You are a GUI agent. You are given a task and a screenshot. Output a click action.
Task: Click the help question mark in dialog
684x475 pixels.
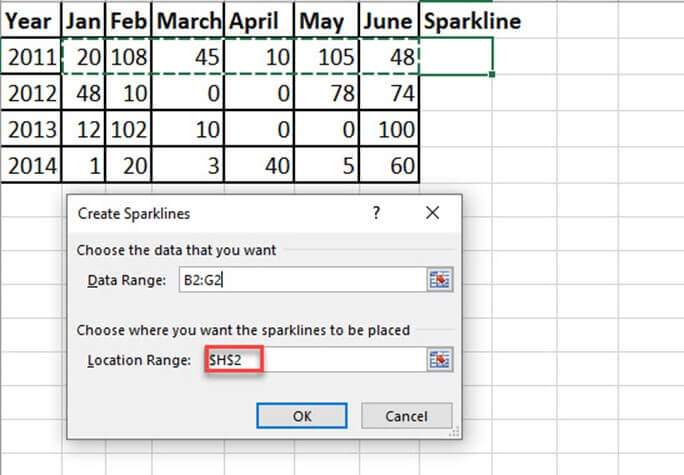[x=377, y=213]
